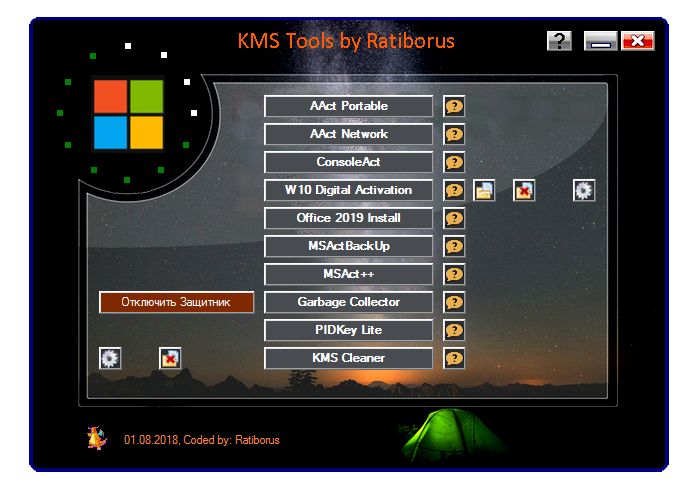Click the dragon icon near the date
The image size is (691, 491).
click(97, 438)
